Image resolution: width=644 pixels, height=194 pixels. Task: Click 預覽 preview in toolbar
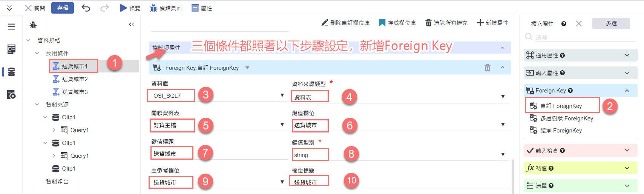click(x=130, y=8)
